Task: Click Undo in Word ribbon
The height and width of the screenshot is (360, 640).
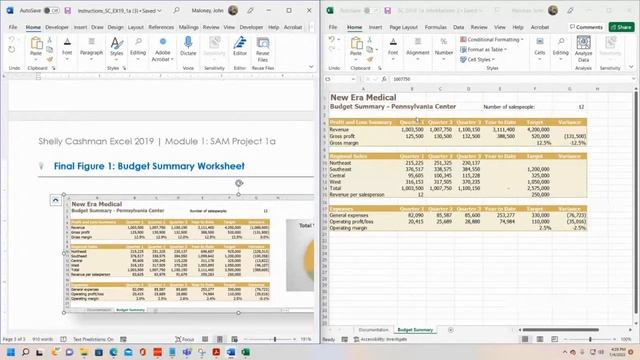Action: 11,40
